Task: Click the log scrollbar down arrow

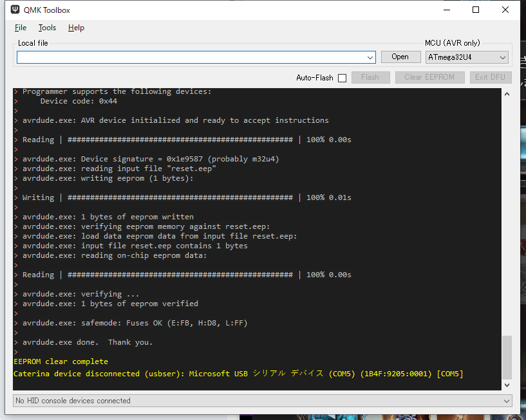Action: point(507,385)
